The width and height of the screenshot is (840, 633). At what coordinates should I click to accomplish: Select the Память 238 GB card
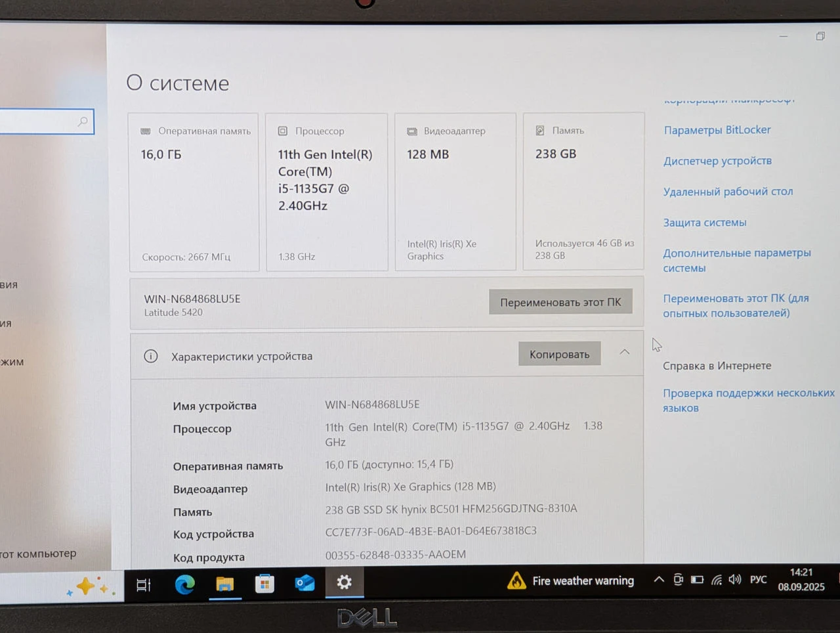pos(583,191)
